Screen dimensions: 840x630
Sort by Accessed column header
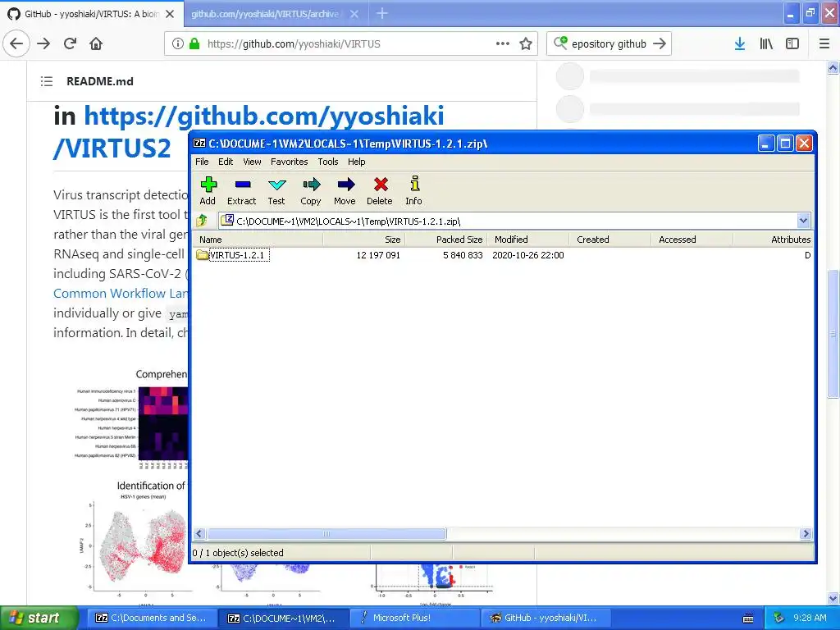(x=692, y=240)
